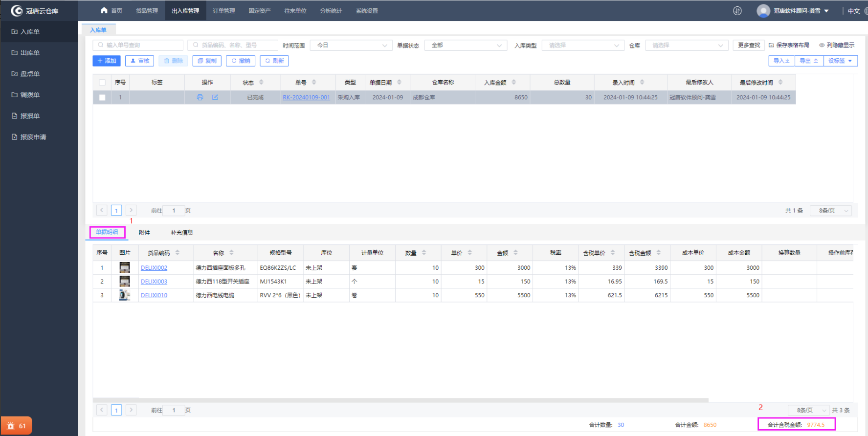Open the 报损单 sidebar item
Image resolution: width=868 pixels, height=436 pixels.
click(39, 116)
